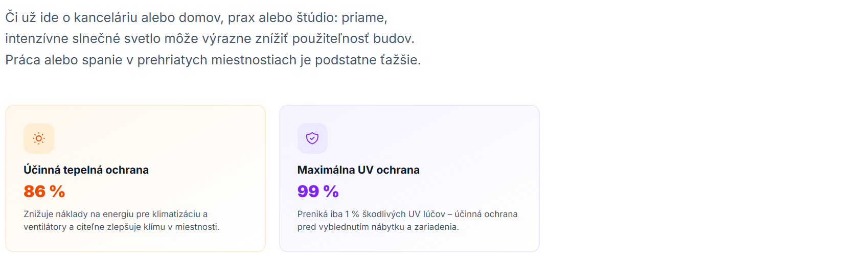Viewport: 868px width, 262px height.
Task: Click the orange sun icon
Action: 39,138
